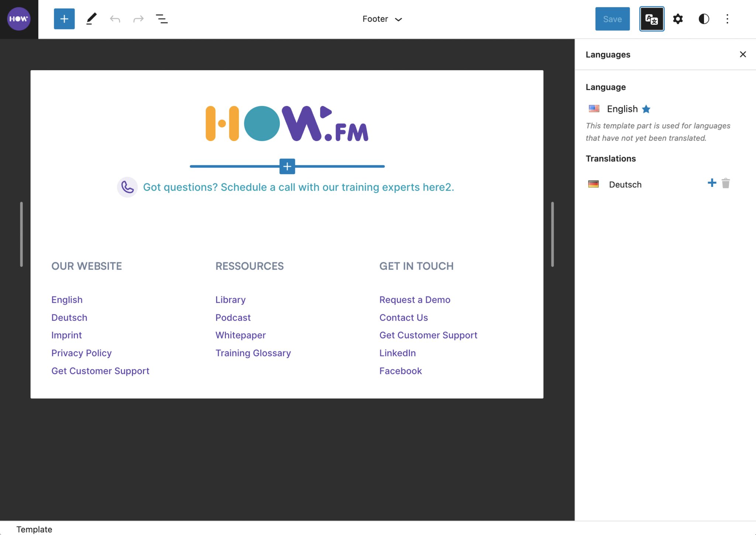Add a translation via the plus icon
756x535 pixels.
(711, 183)
